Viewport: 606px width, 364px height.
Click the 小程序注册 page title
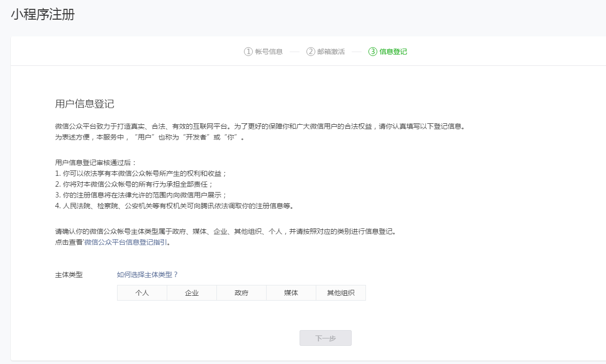click(43, 14)
